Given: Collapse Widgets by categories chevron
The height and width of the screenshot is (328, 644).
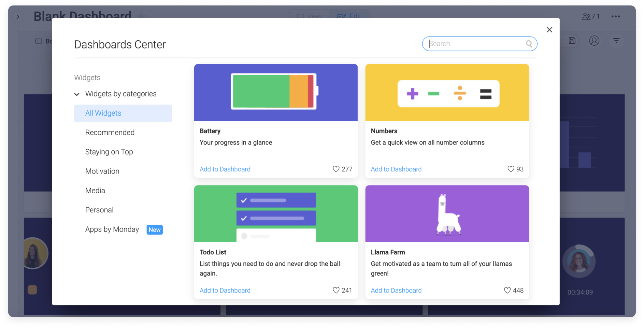Looking at the screenshot, I should [77, 94].
